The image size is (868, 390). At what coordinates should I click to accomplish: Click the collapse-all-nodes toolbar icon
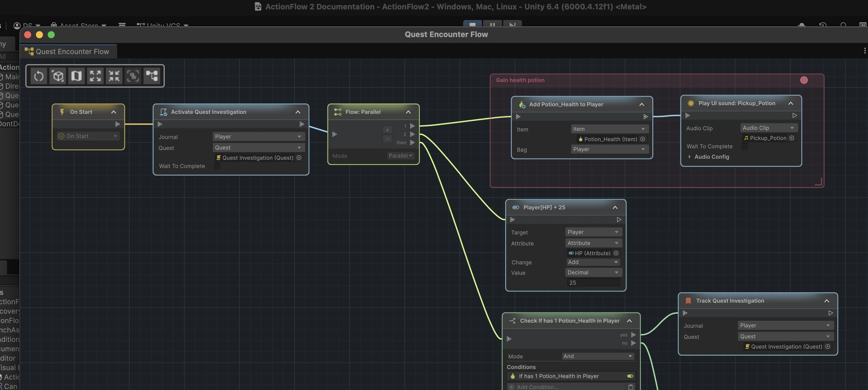click(114, 76)
